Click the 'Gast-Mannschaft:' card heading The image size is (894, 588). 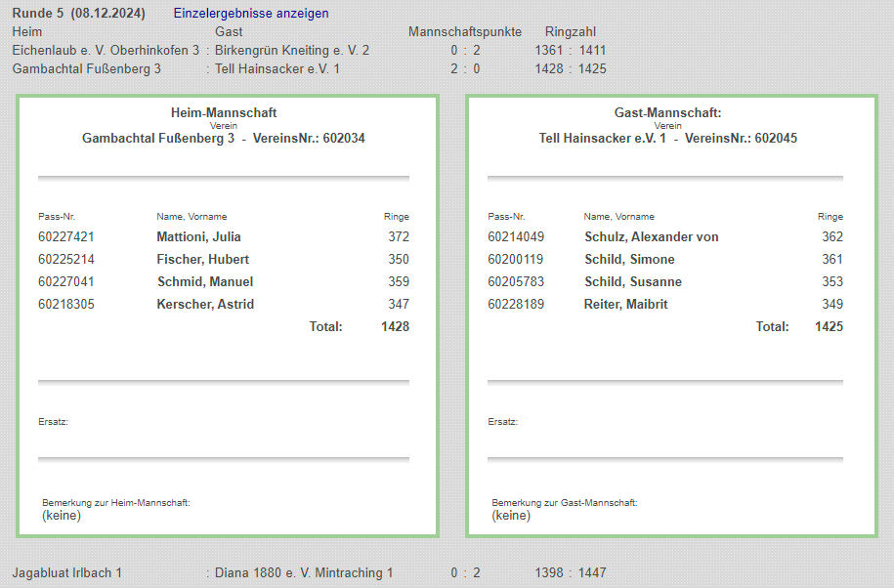tap(667, 113)
